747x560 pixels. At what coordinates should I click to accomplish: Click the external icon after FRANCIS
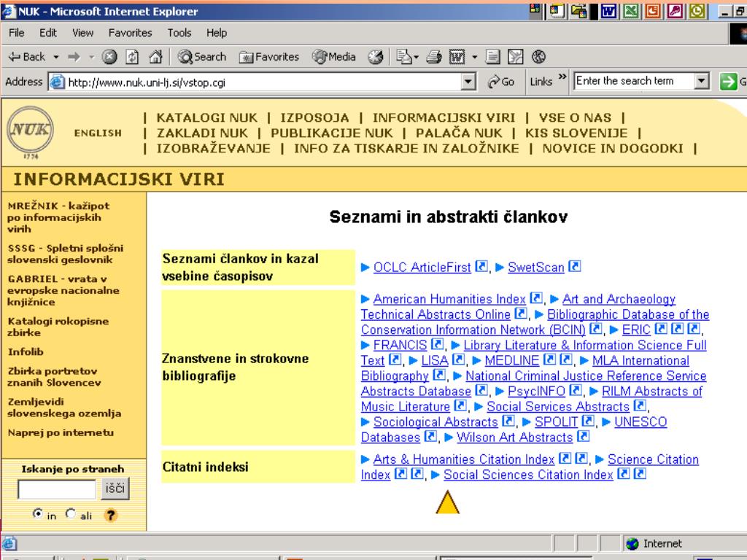coord(438,344)
